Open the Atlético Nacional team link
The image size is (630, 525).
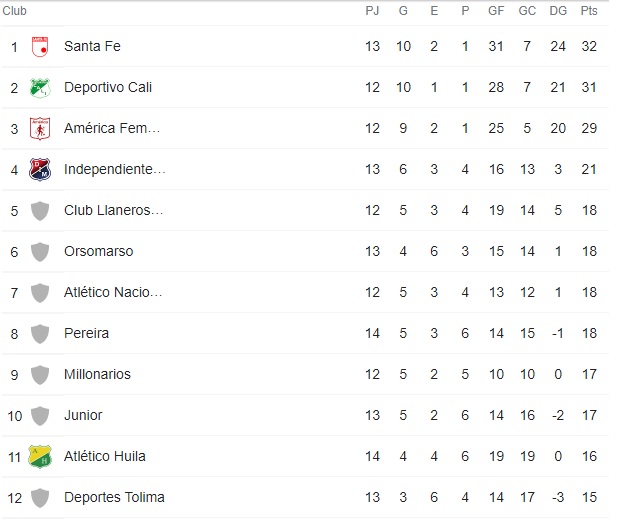(x=112, y=292)
